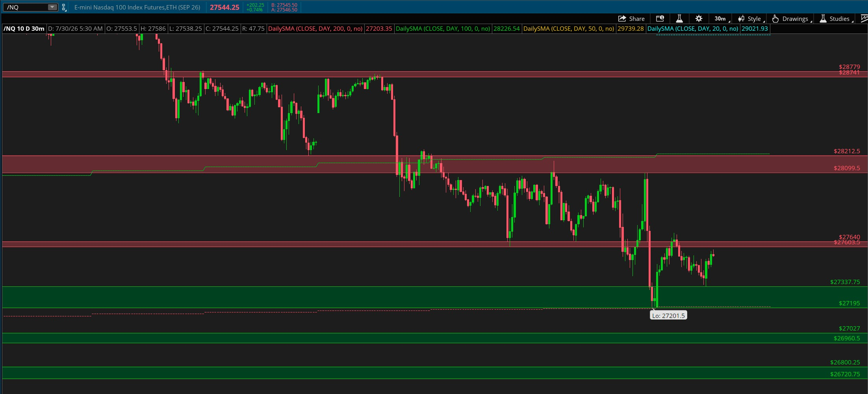Open the Style dropdown menu
This screenshot has width=868, height=394.
coord(751,19)
